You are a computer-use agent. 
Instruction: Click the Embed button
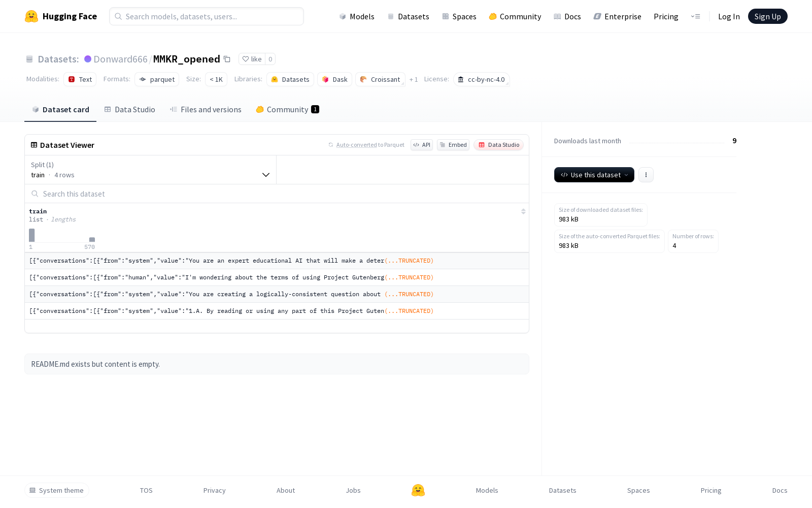[x=453, y=145]
